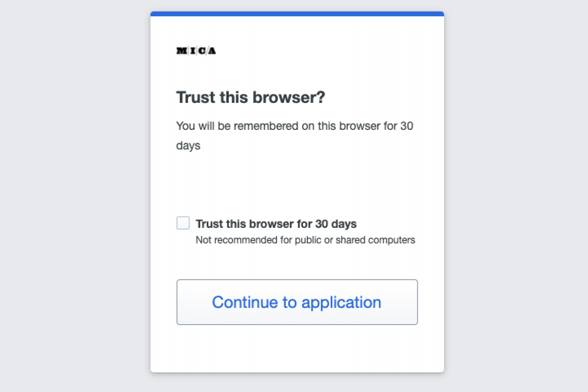Click the letter C in MICA logo
The height and width of the screenshot is (392, 588).
(202, 51)
